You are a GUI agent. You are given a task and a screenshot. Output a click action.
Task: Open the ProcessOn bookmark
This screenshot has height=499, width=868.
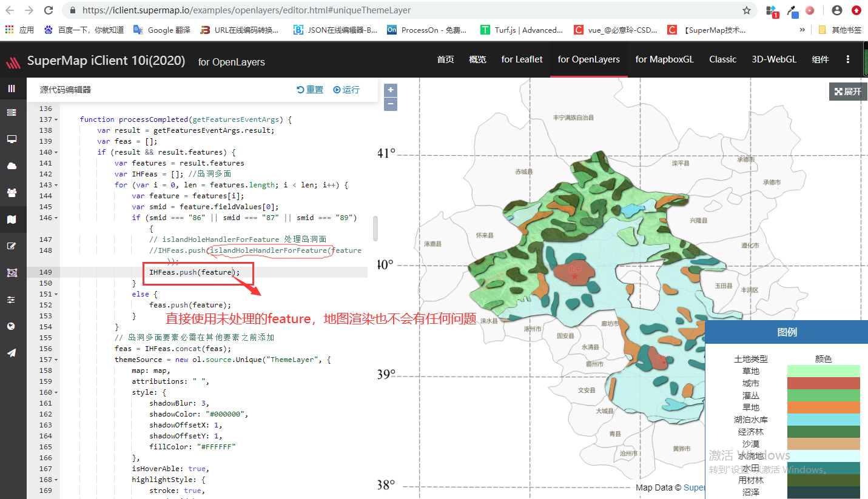click(426, 30)
